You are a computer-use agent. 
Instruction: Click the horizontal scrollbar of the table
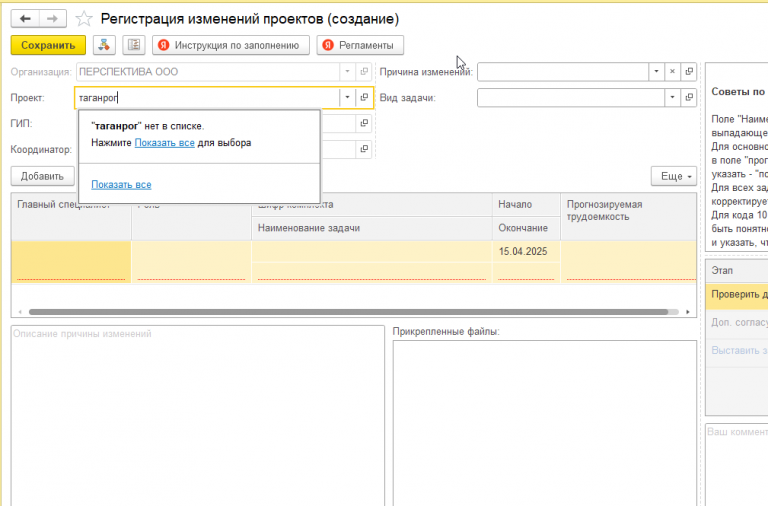point(348,312)
